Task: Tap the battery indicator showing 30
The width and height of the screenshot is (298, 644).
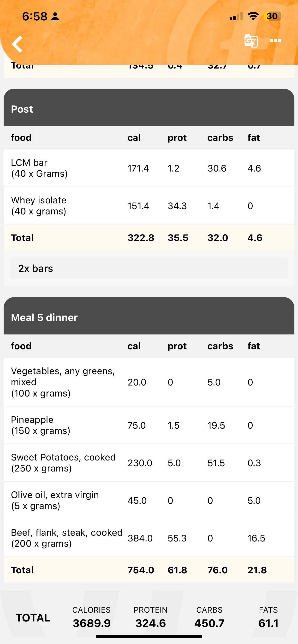Action: [273, 16]
